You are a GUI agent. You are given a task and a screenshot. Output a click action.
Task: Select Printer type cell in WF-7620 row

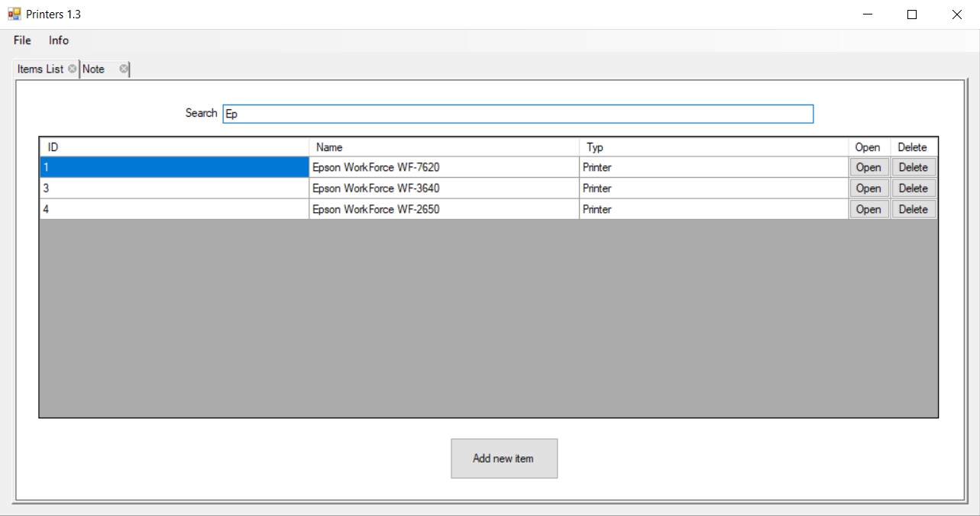point(713,167)
